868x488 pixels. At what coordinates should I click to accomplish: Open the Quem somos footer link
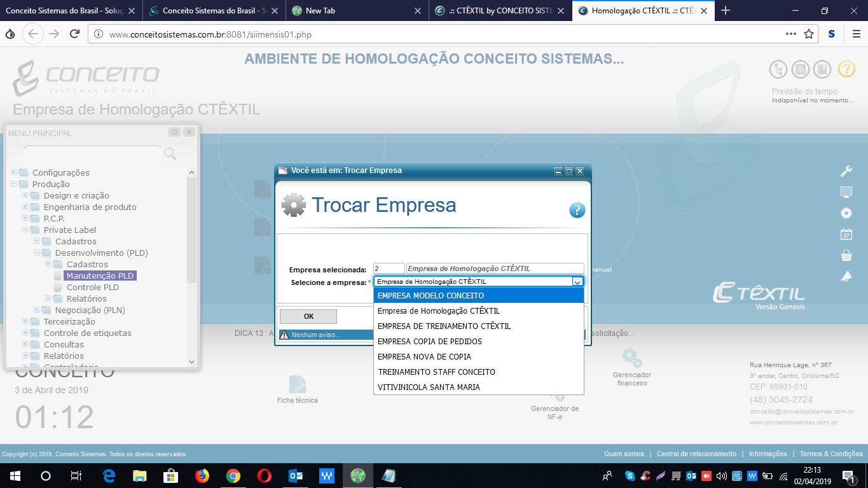coord(624,454)
